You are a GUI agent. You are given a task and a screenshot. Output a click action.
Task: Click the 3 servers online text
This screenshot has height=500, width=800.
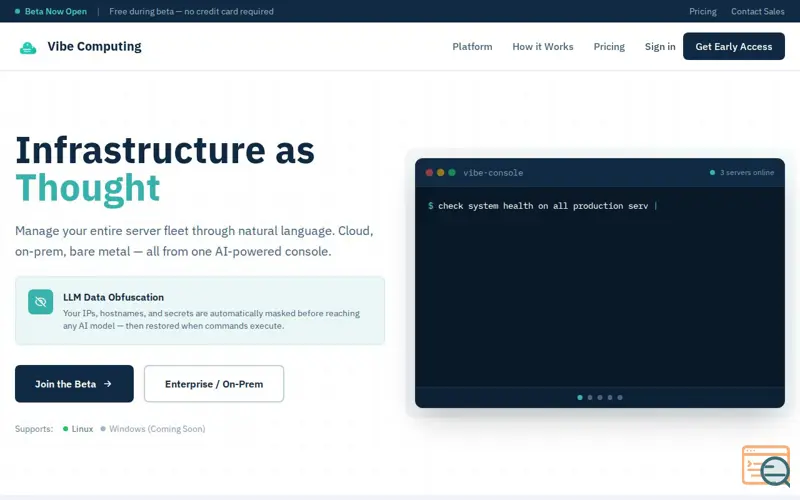tap(747, 172)
